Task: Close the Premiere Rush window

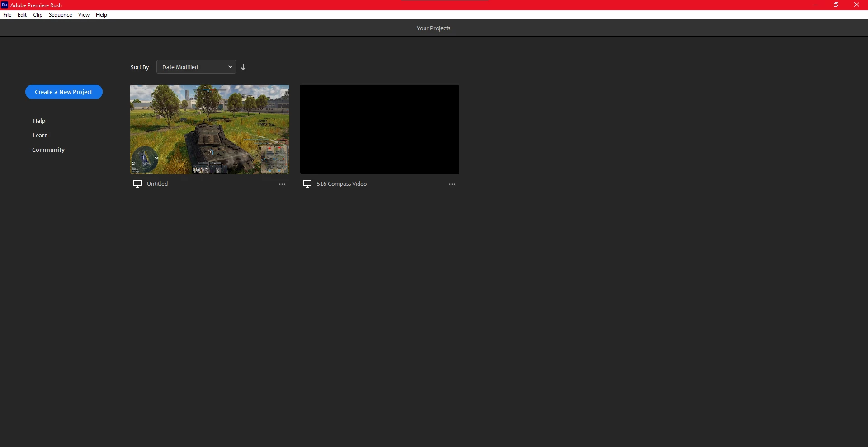Action: point(857,5)
